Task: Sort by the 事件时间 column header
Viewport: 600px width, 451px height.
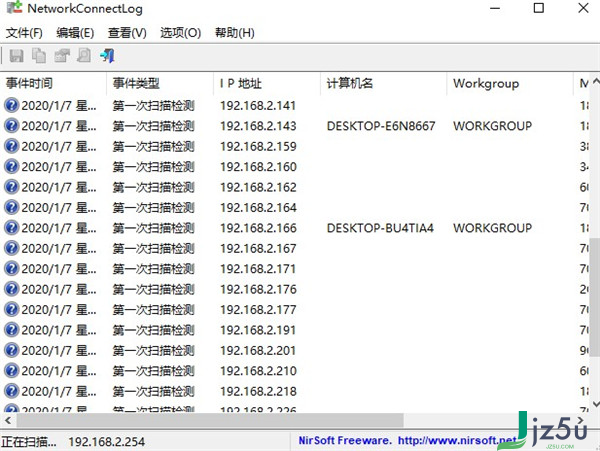Action: 54,83
